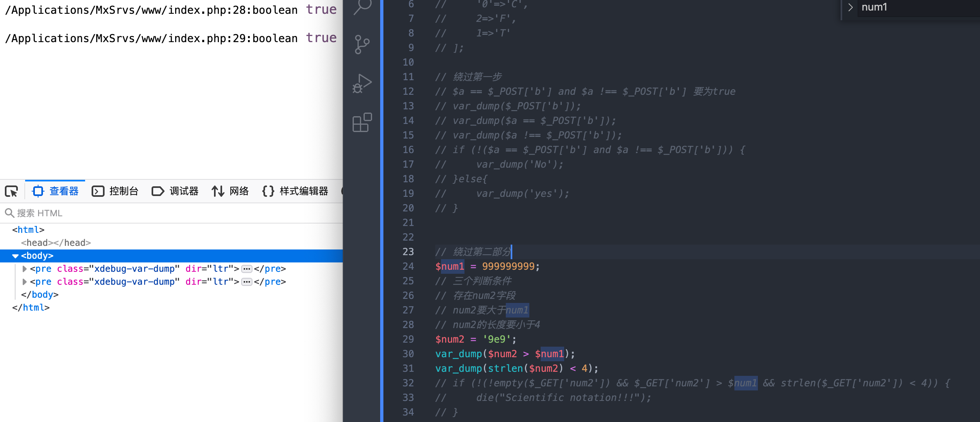Activate the element picker icon in devtools
This screenshot has height=422, width=980.
pos(11,191)
